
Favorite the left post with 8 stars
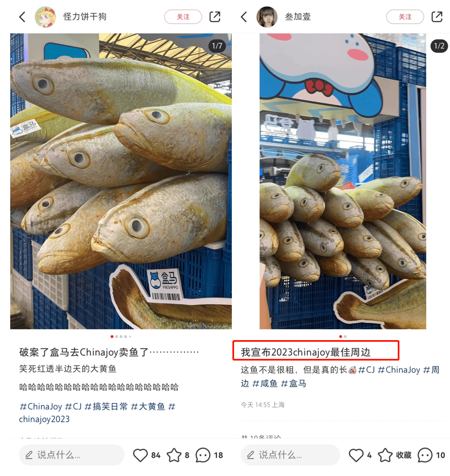point(174,455)
